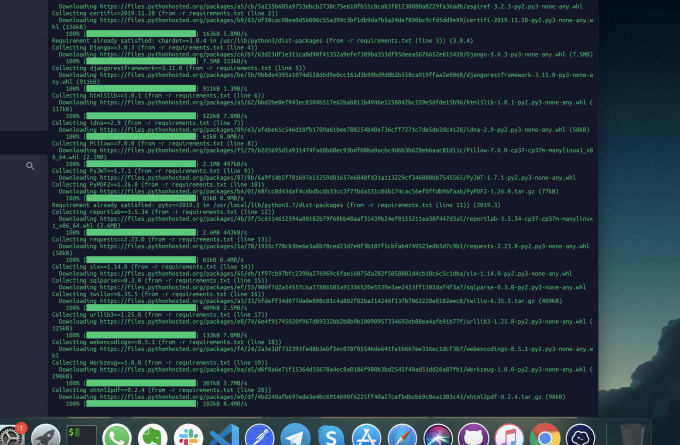The image size is (680, 445).
Task: Activate Siri from the dock
Action: tap(438, 435)
